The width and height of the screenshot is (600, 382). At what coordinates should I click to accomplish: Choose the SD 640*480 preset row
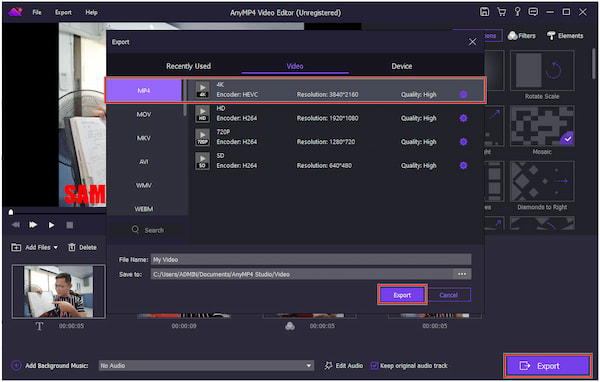point(336,161)
